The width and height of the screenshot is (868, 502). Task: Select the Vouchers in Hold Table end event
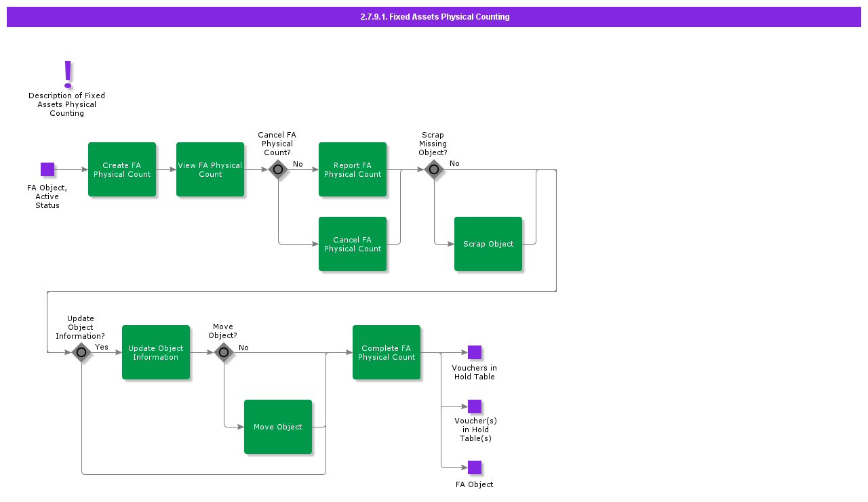[x=475, y=352]
